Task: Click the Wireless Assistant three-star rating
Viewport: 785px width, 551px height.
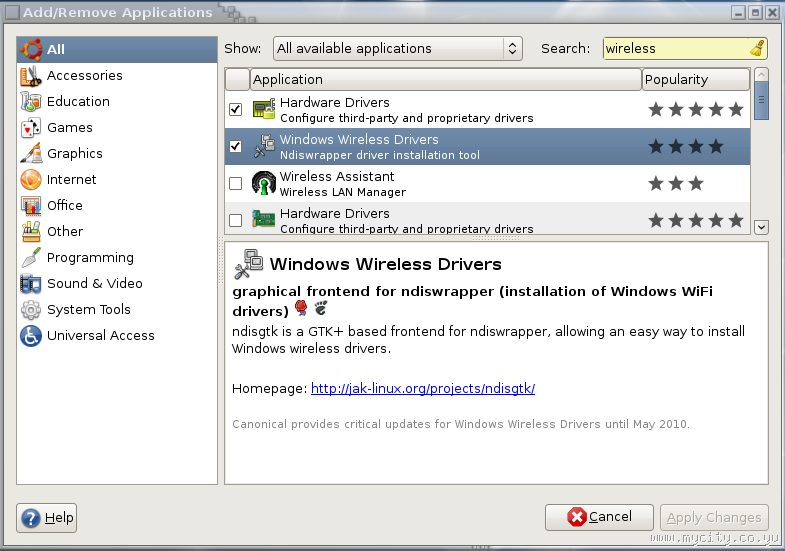Action: [x=676, y=183]
